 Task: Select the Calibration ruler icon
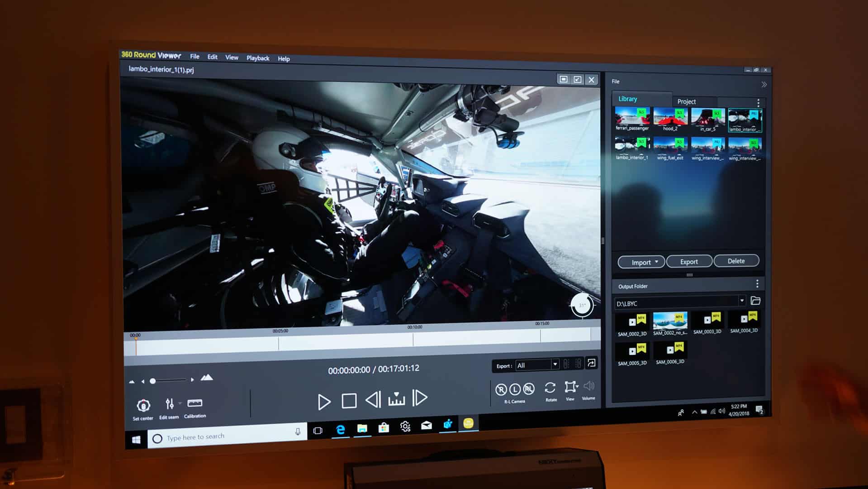195,403
